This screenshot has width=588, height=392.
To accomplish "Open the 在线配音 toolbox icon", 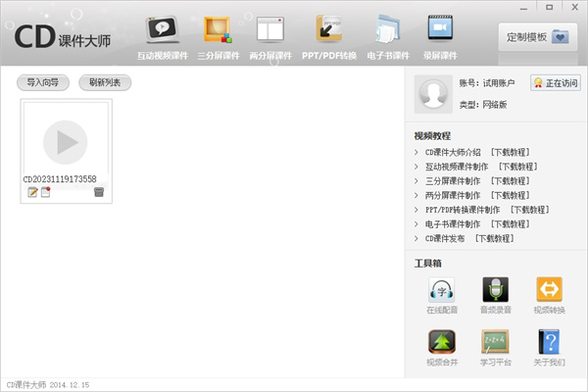I will coord(442,290).
